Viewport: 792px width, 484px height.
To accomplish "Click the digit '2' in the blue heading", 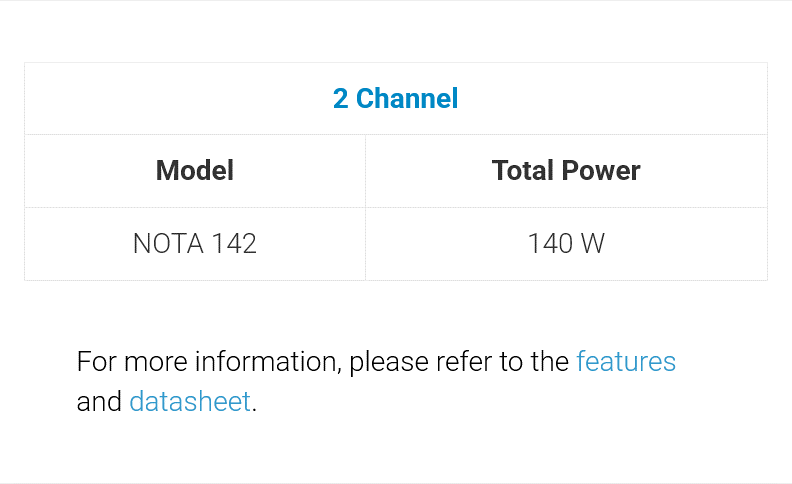I will [x=340, y=99].
